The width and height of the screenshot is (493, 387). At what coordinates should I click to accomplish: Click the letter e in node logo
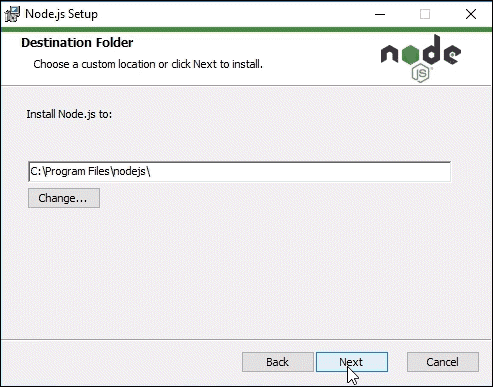(x=453, y=55)
